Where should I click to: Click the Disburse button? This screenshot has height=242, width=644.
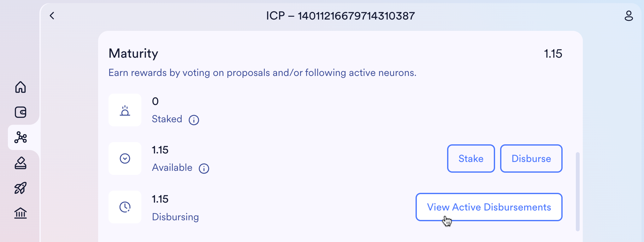531,158
